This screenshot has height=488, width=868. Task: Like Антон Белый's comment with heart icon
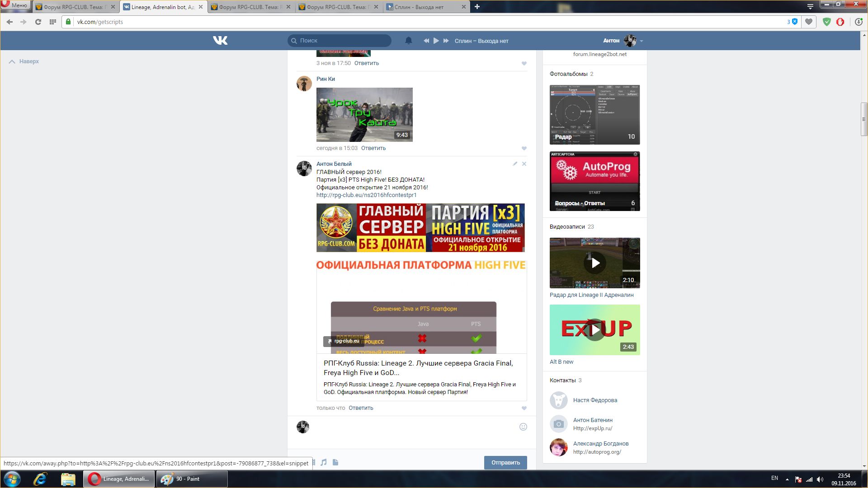tap(524, 408)
